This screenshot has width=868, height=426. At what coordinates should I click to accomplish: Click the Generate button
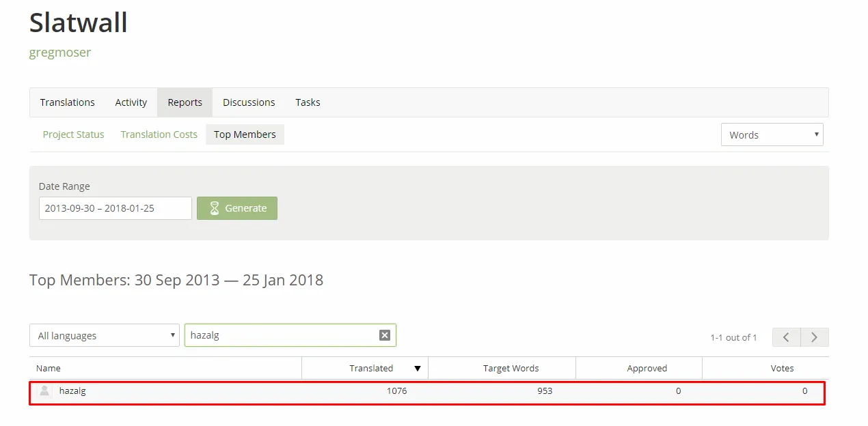(x=237, y=208)
